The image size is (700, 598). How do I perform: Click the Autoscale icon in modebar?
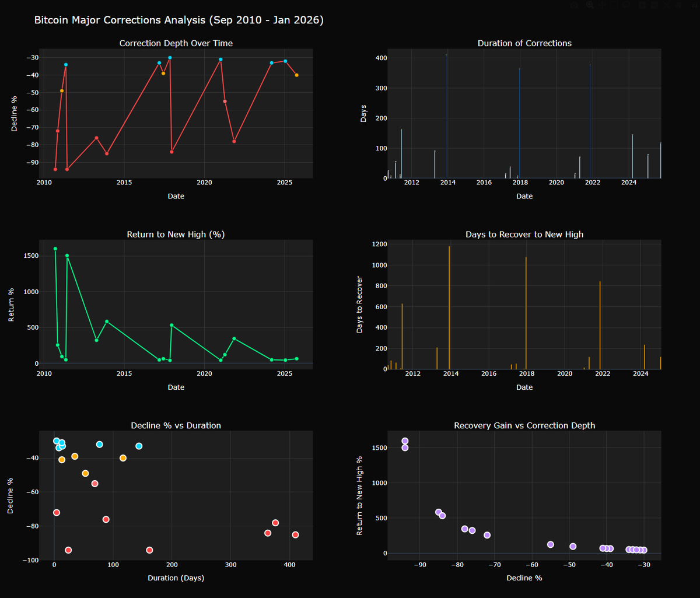667,5
